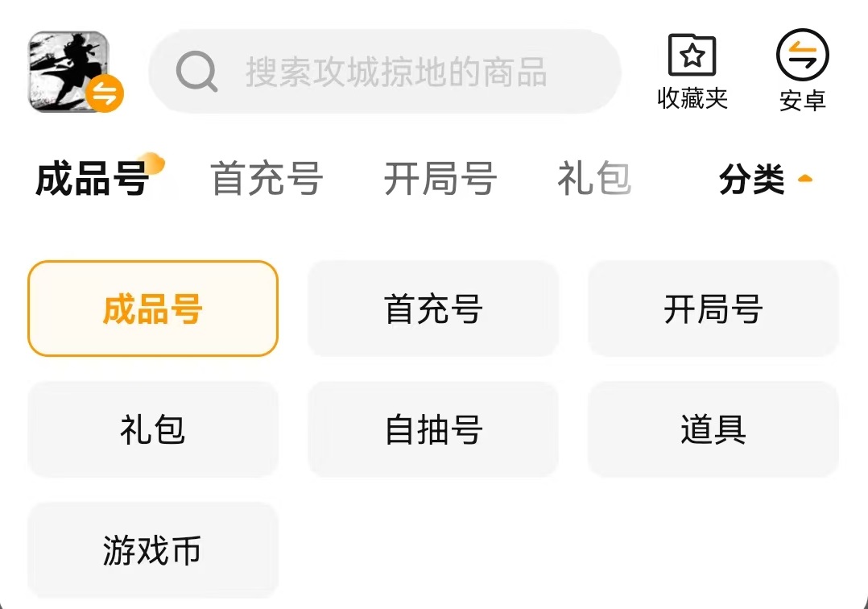Tap the game avatar thumbnail
This screenshot has height=609, width=868.
coord(67,71)
